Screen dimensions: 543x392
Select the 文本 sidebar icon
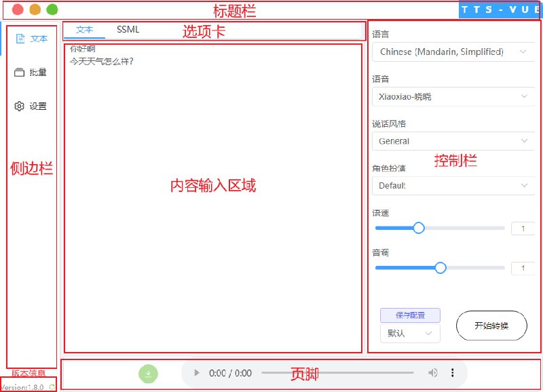coord(31,39)
